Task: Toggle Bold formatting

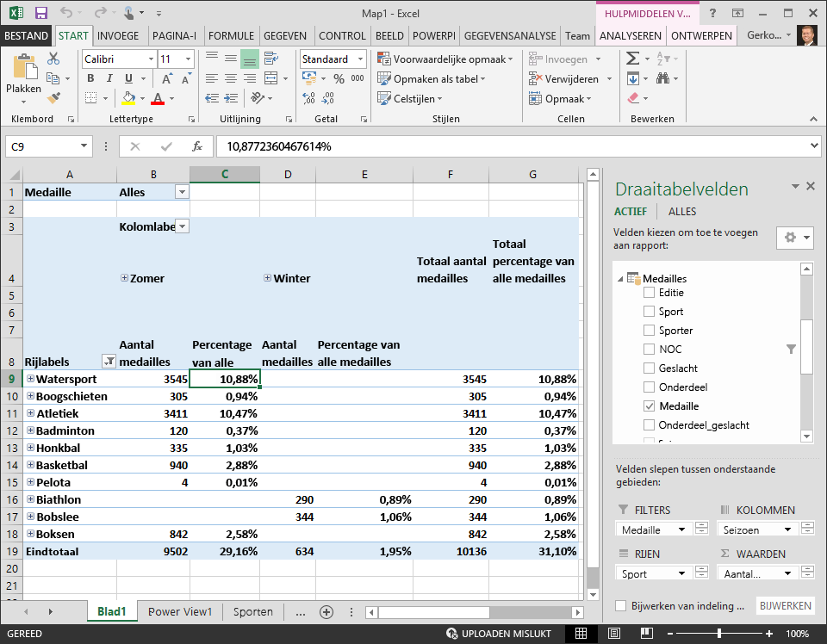Action: 90,78
